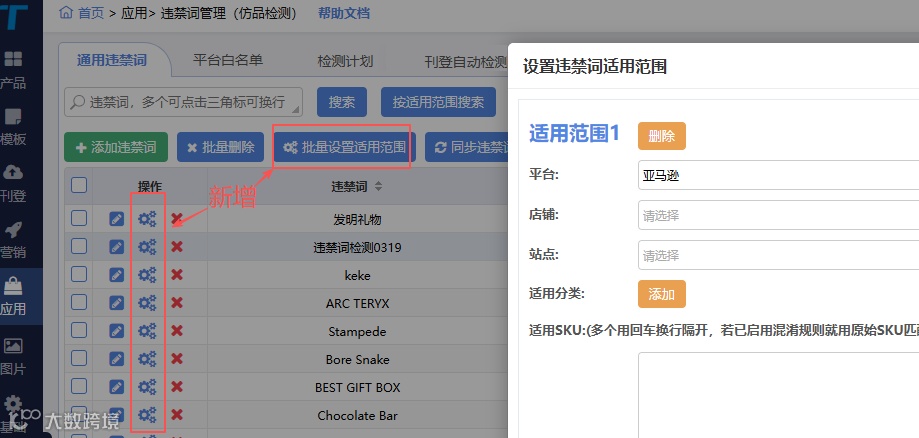Delete the BEST GIFT BOX row
919x438 pixels.
pos(177,387)
